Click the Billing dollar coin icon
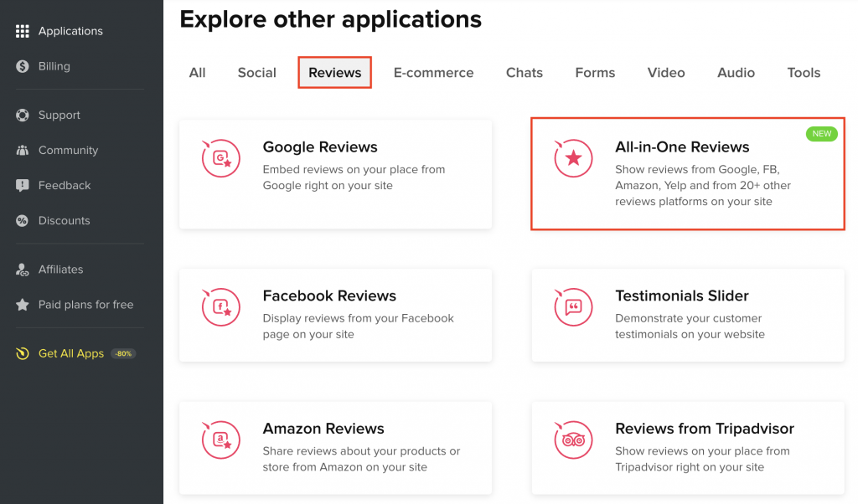 (x=23, y=66)
